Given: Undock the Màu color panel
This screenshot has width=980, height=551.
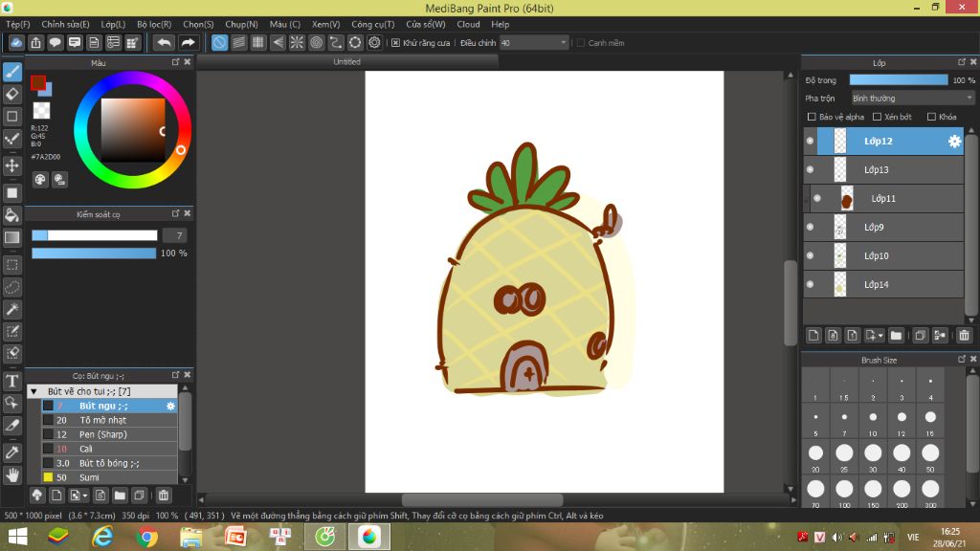Looking at the screenshot, I should tap(176, 62).
